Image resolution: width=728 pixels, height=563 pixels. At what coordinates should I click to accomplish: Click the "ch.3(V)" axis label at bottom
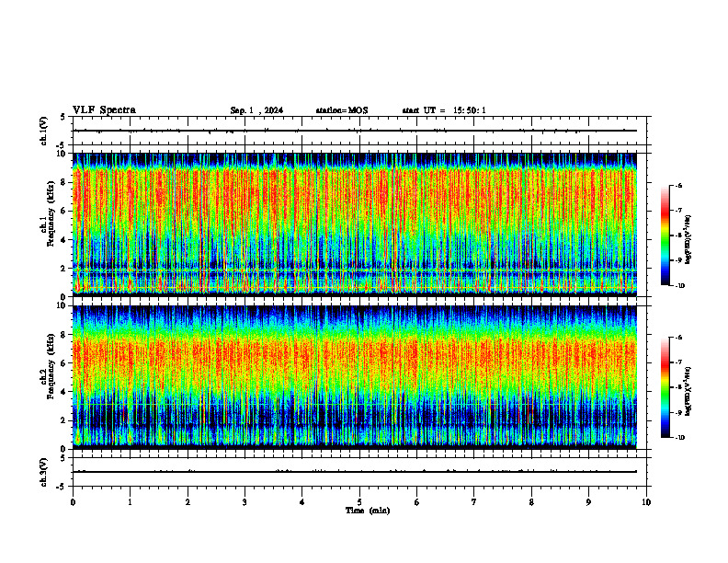click(43, 472)
